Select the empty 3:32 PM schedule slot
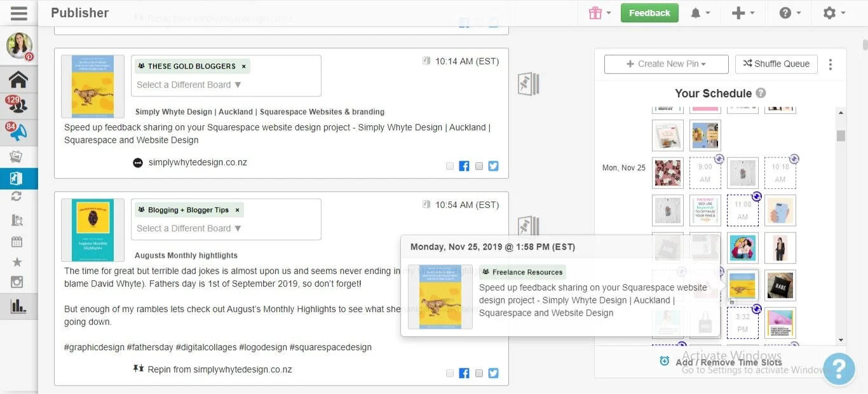Image resolution: width=868 pixels, height=394 pixels. pyautogui.click(x=743, y=323)
